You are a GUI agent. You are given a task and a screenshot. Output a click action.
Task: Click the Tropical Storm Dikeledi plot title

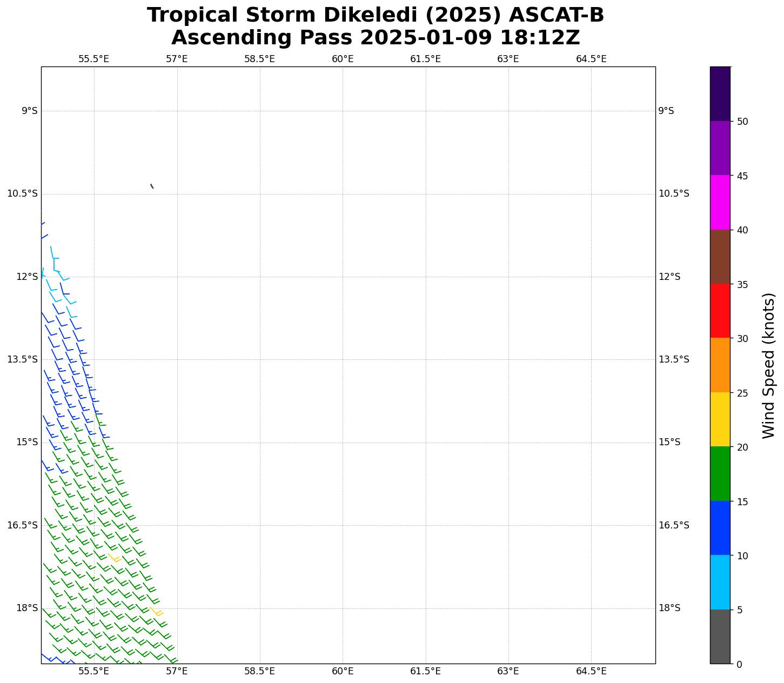point(376,15)
